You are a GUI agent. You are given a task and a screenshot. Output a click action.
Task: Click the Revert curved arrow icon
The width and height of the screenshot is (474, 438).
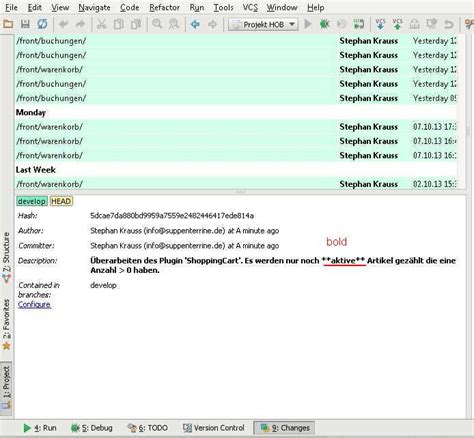coord(449,24)
